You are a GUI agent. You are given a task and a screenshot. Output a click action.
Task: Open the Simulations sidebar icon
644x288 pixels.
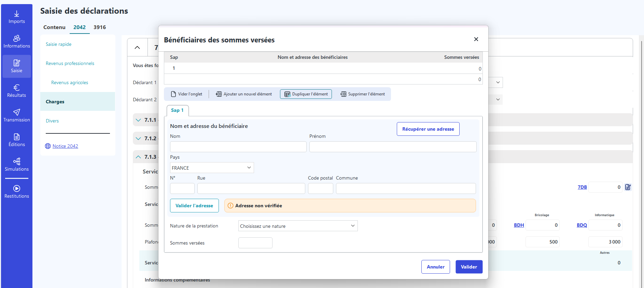pos(16,165)
